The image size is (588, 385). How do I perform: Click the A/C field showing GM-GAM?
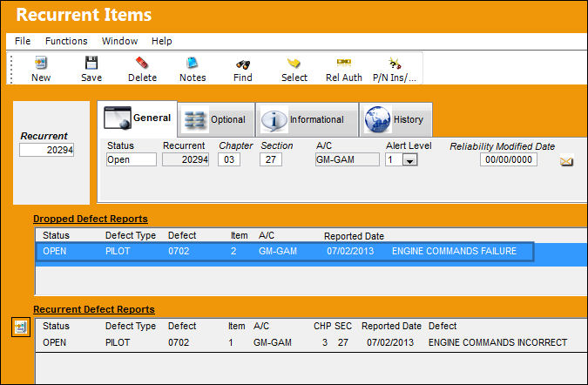(x=348, y=159)
